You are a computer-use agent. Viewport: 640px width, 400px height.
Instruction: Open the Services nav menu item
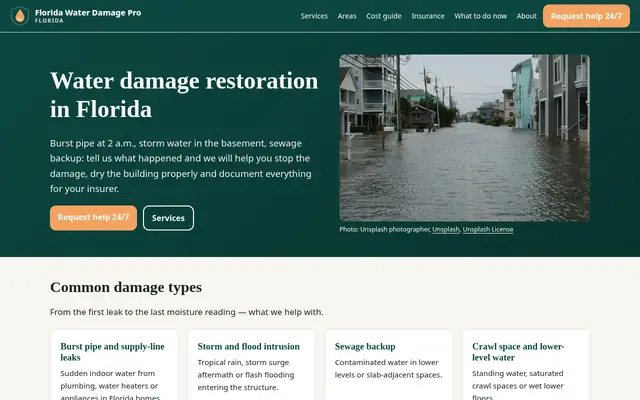[x=314, y=16]
